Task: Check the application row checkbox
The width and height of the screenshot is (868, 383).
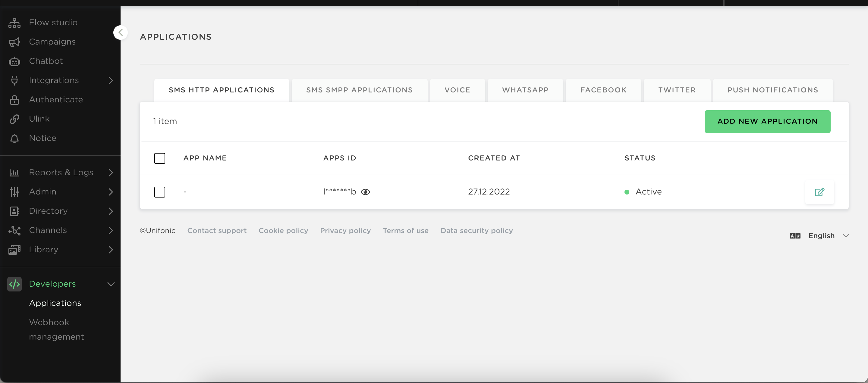Action: (x=159, y=192)
